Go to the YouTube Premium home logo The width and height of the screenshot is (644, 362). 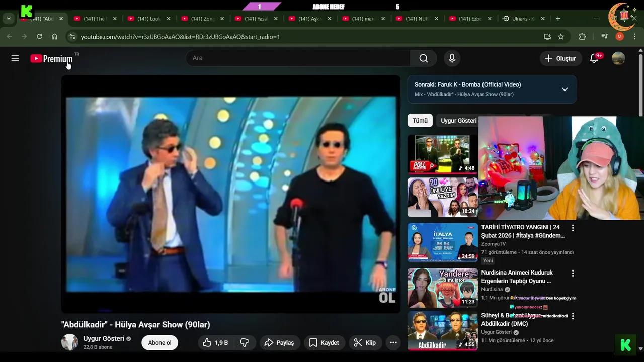[x=51, y=59]
